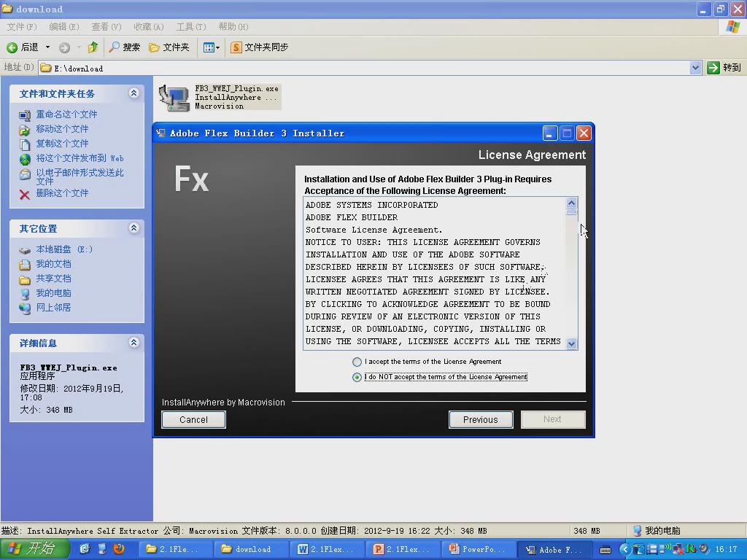Open the 文件(F) menu in Explorer

(x=22, y=27)
